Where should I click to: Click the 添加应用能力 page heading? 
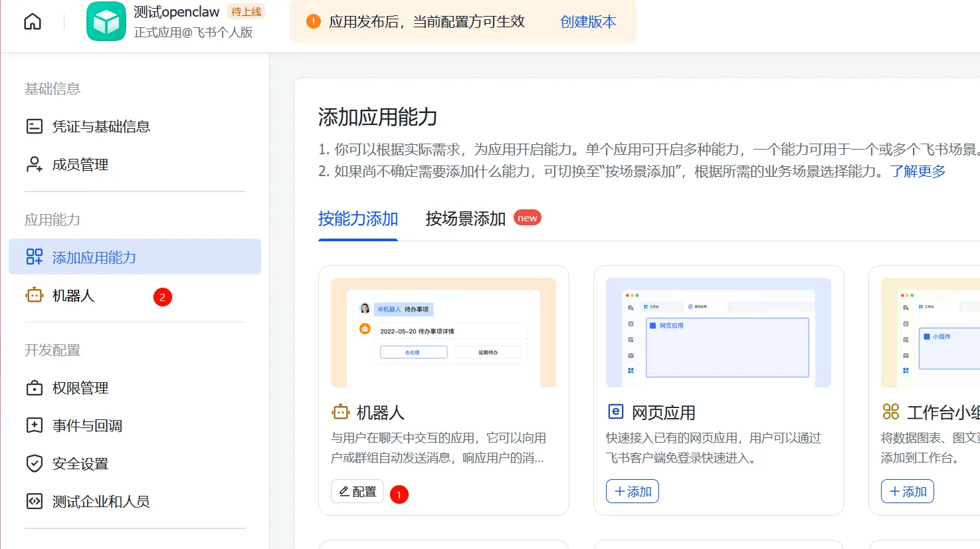377,118
